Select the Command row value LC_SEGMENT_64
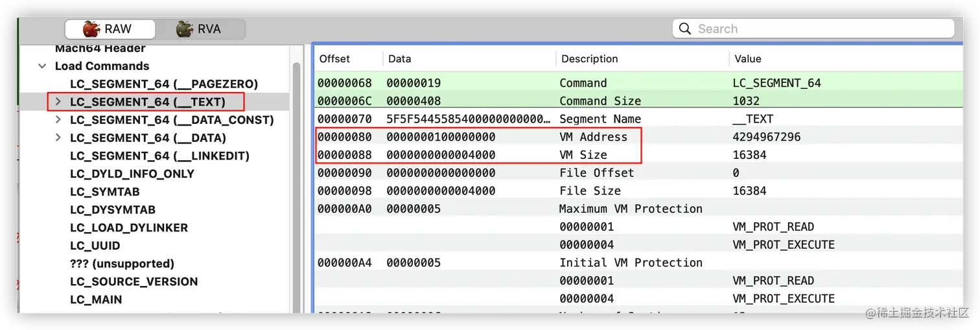980x330 pixels. pyautogui.click(x=776, y=83)
